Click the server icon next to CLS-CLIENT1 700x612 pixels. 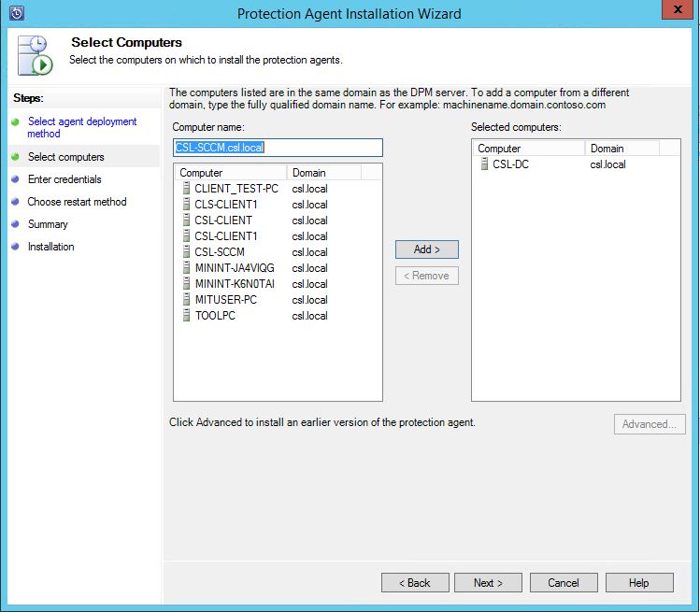187,205
